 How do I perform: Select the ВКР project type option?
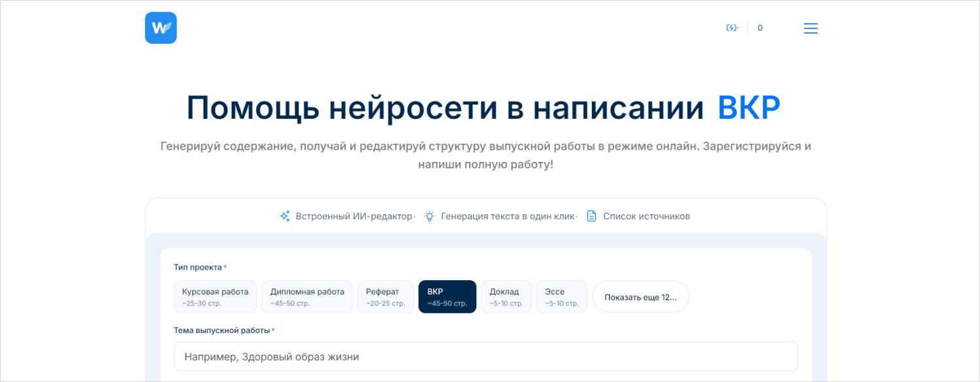(x=447, y=297)
